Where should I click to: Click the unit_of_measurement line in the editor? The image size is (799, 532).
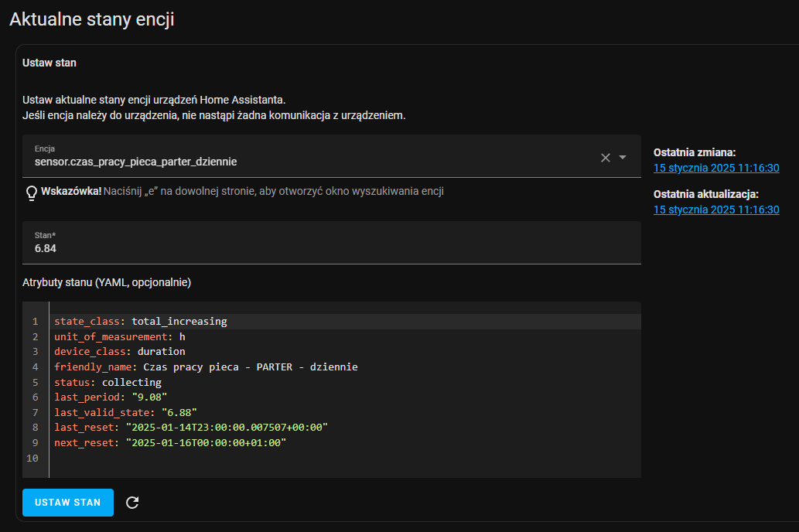[119, 336]
